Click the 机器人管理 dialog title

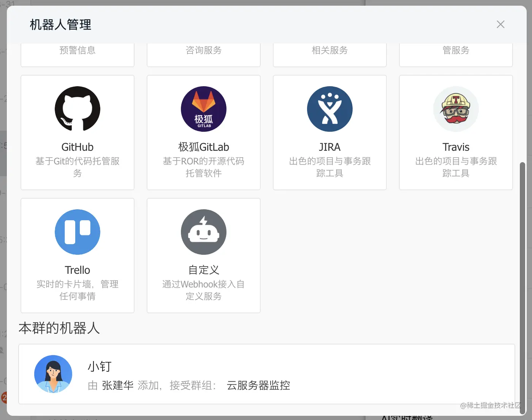click(x=60, y=25)
